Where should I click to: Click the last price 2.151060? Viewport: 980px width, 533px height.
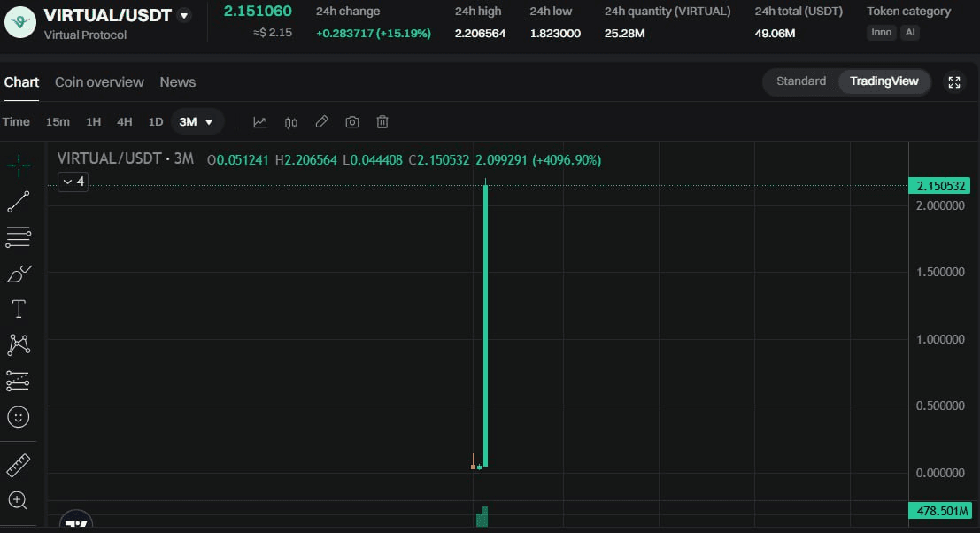[x=258, y=12]
